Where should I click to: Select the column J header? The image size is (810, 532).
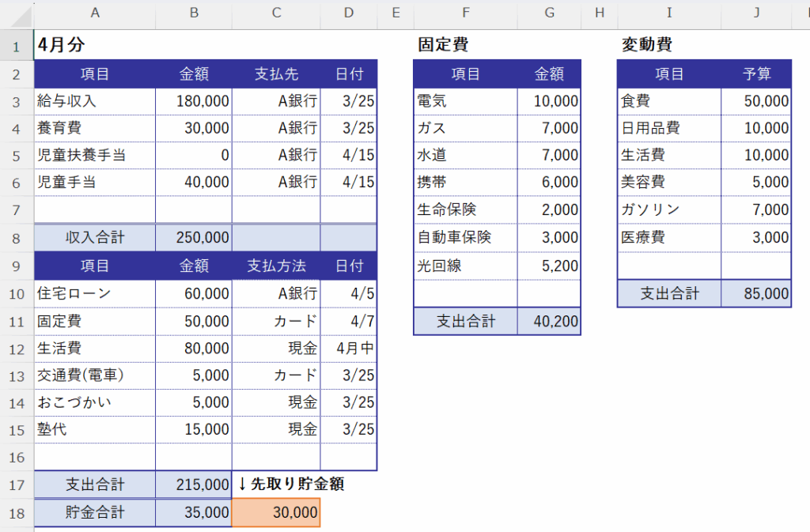[x=755, y=13]
